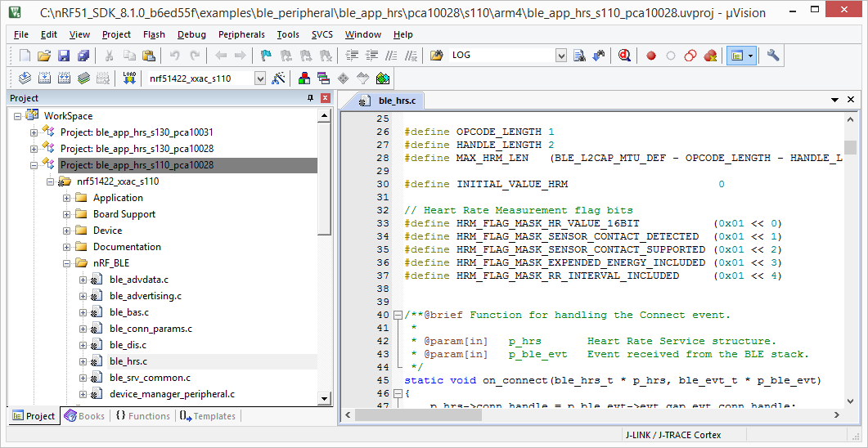The height and width of the screenshot is (448, 868).
Task: Click the J-LINK / J-TRACE Cortex status entry
Action: pos(673,435)
